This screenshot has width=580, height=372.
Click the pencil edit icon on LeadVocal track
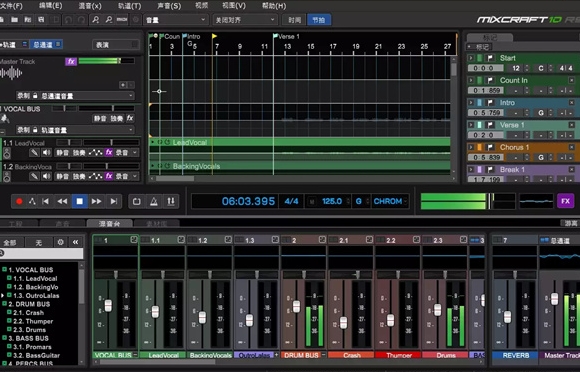[34, 152]
